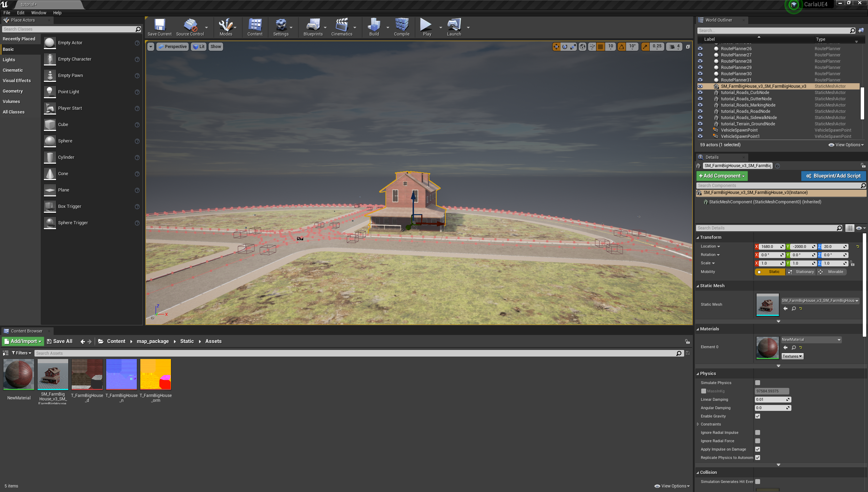Open the Perspective viewport dropdown
The image size is (868, 492).
tap(172, 46)
